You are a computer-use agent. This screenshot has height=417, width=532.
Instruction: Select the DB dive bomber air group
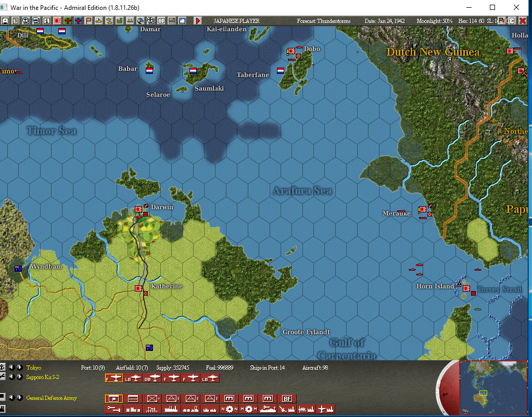[152, 378]
